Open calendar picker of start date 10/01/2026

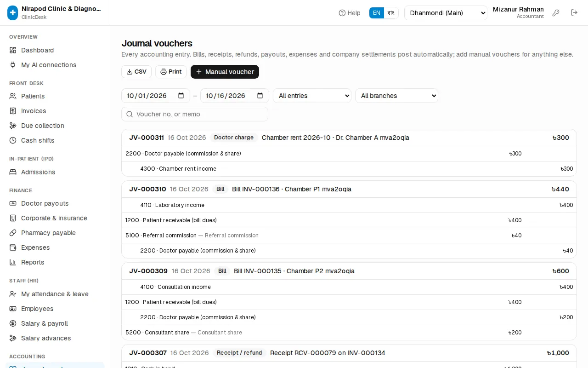181,96
